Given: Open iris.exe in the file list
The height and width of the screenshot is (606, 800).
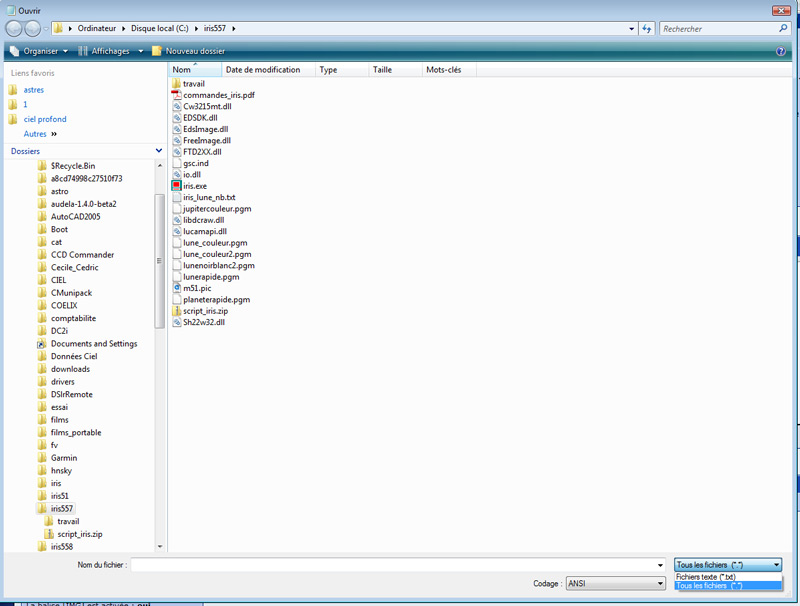Looking at the screenshot, I should pos(193,185).
